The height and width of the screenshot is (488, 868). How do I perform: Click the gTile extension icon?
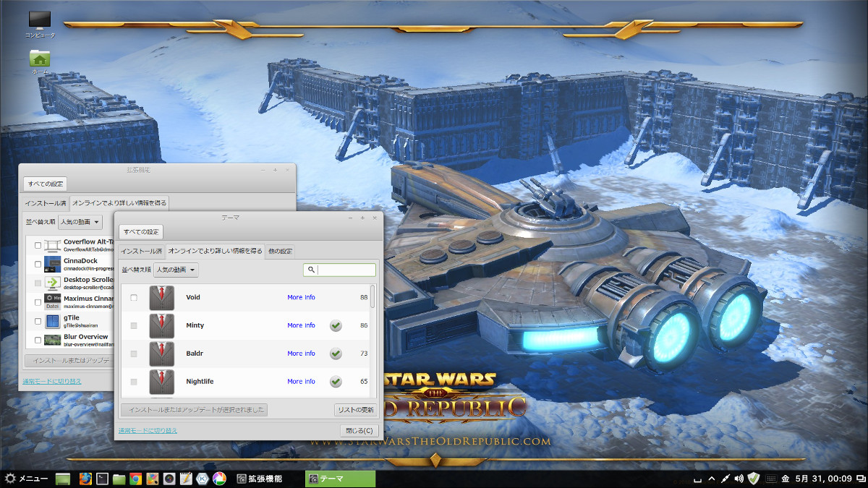(52, 321)
